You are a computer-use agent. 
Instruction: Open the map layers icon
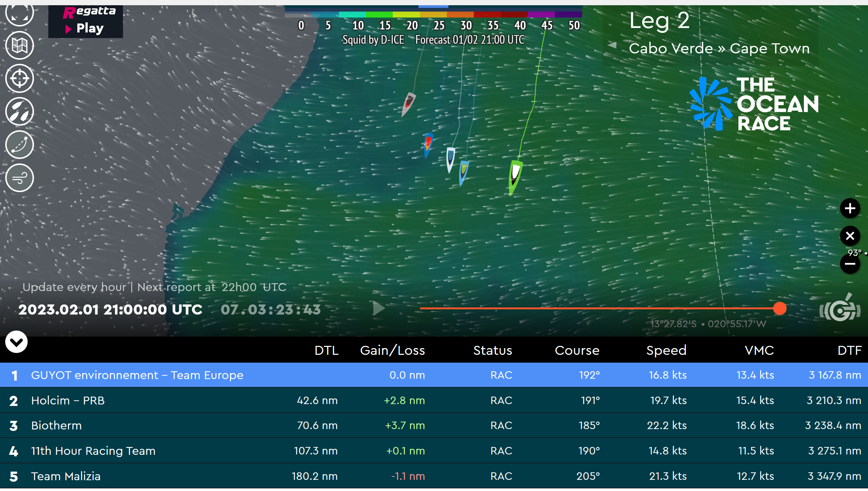click(19, 46)
